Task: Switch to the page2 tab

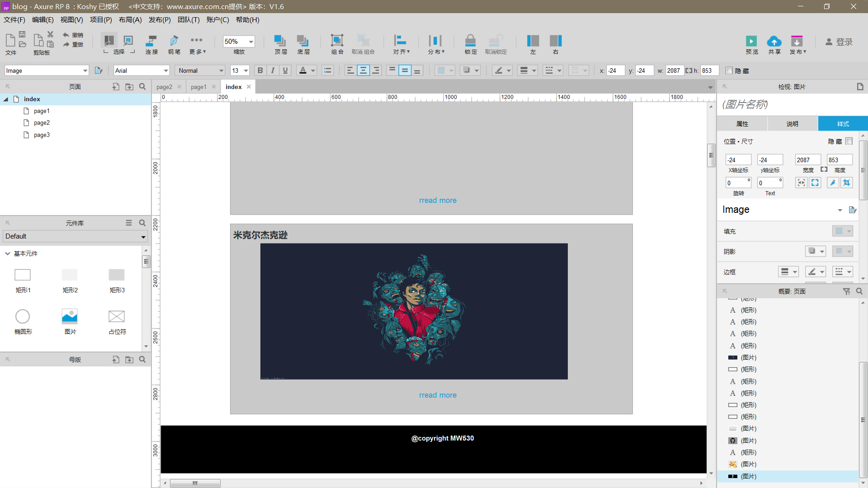Action: point(164,87)
